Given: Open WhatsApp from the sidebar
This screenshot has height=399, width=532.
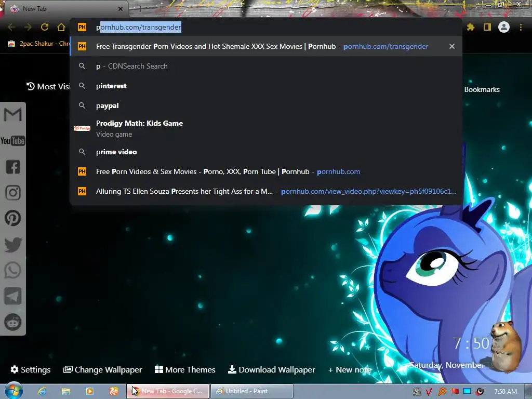Looking at the screenshot, I should [x=13, y=270].
